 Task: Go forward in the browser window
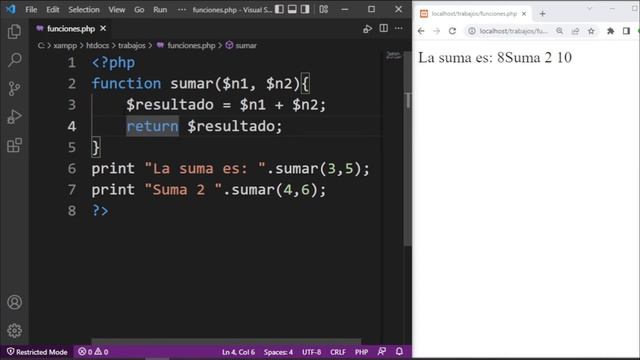point(436,31)
